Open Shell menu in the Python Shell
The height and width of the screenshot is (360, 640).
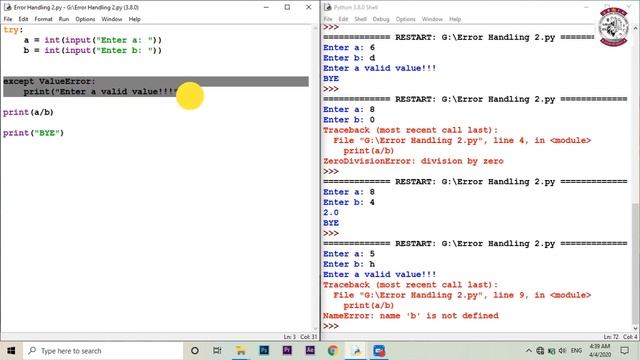[360, 19]
